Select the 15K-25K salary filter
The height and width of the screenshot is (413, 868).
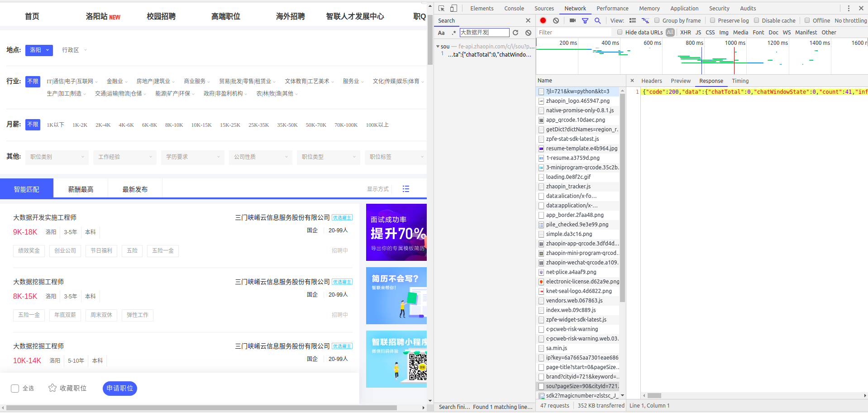230,125
